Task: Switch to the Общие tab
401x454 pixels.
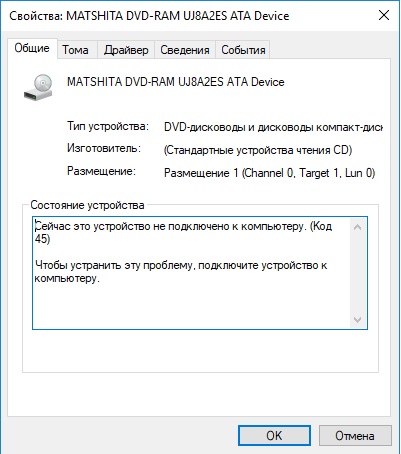Action: 32,48
